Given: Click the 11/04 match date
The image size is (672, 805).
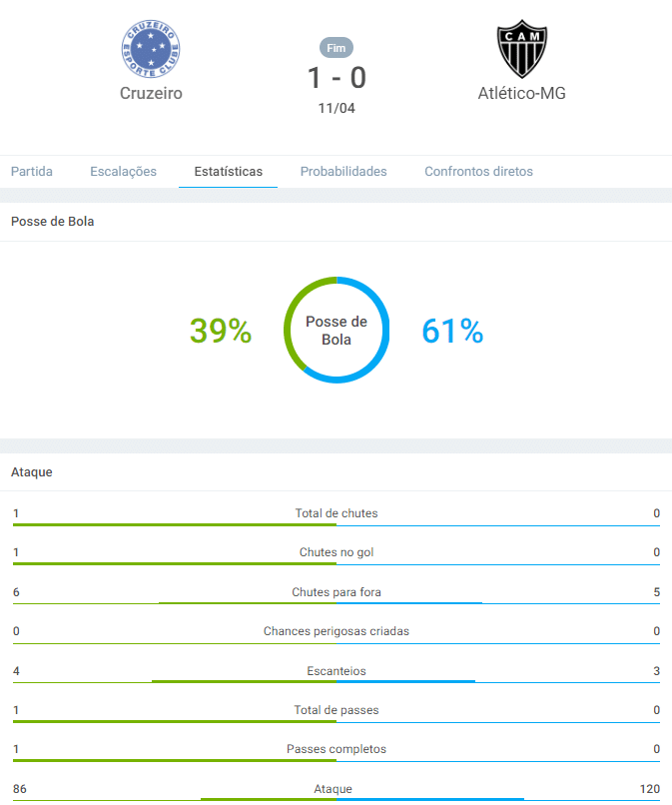Looking at the screenshot, I should click(x=336, y=108).
